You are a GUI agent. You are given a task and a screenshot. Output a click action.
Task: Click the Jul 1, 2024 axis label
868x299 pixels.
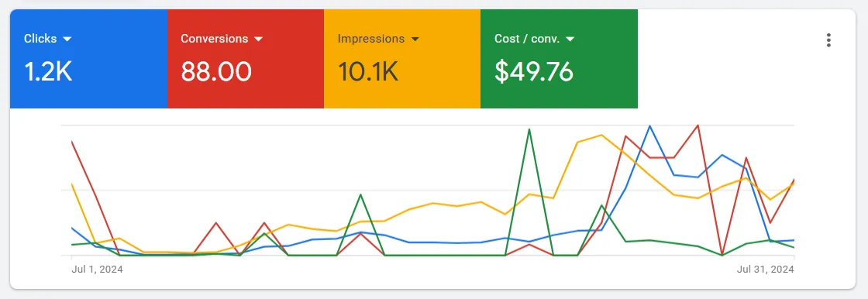[x=98, y=270]
